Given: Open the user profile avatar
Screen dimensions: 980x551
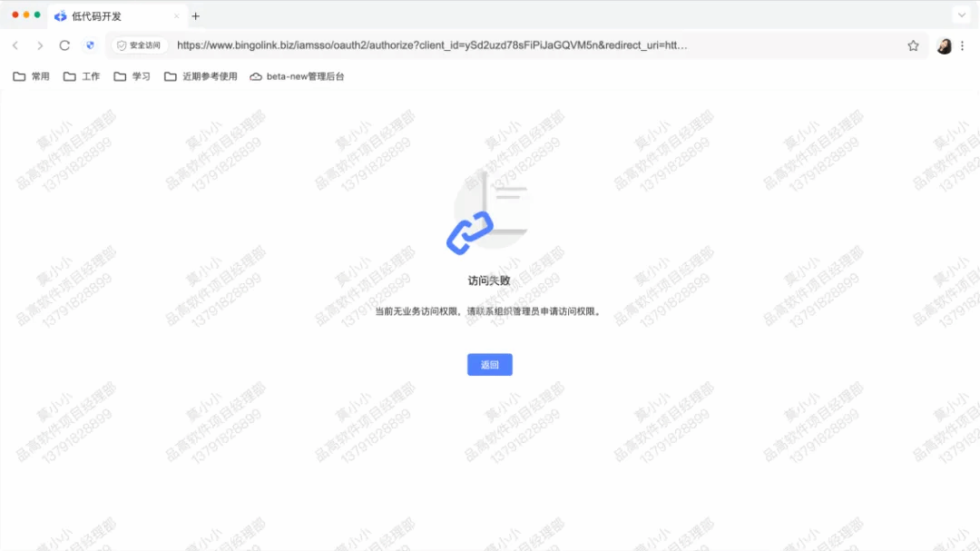Looking at the screenshot, I should coord(944,45).
